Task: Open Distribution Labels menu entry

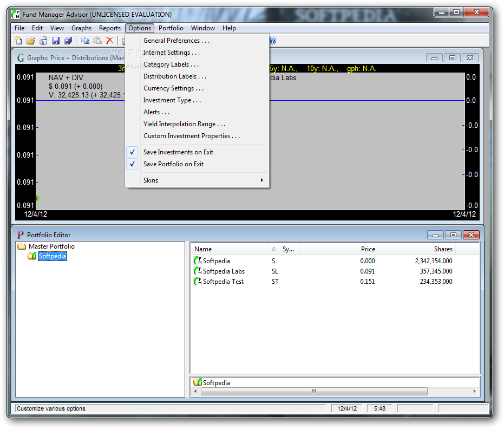Action: pos(197,76)
